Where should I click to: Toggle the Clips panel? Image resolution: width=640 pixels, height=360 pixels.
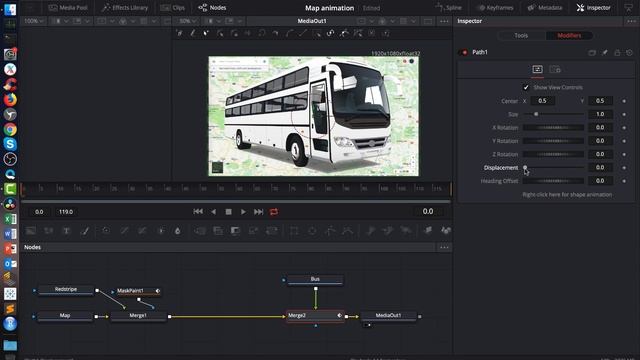pos(172,8)
